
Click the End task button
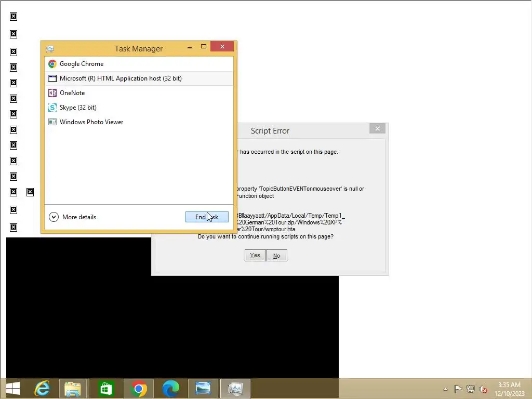tap(207, 217)
